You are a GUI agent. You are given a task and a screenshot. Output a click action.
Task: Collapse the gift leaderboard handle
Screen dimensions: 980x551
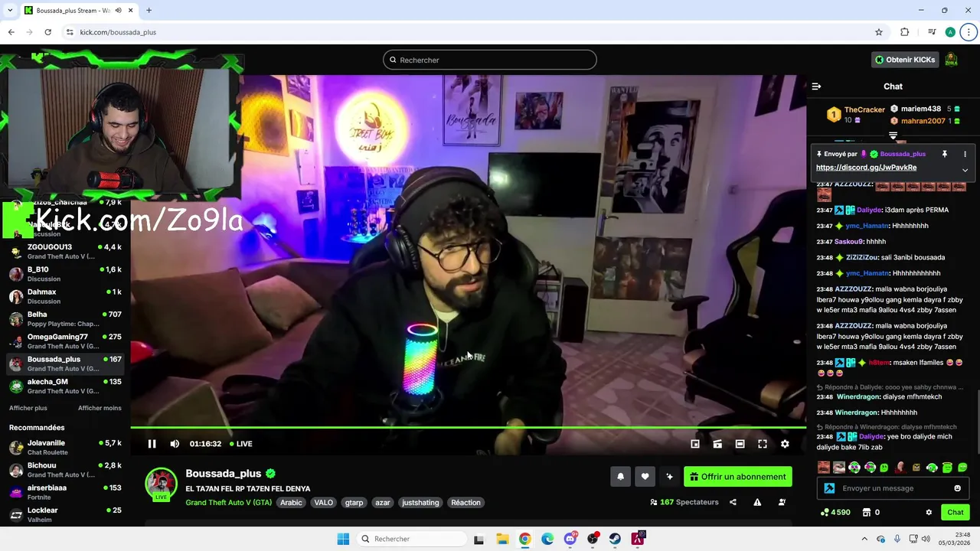point(893,135)
